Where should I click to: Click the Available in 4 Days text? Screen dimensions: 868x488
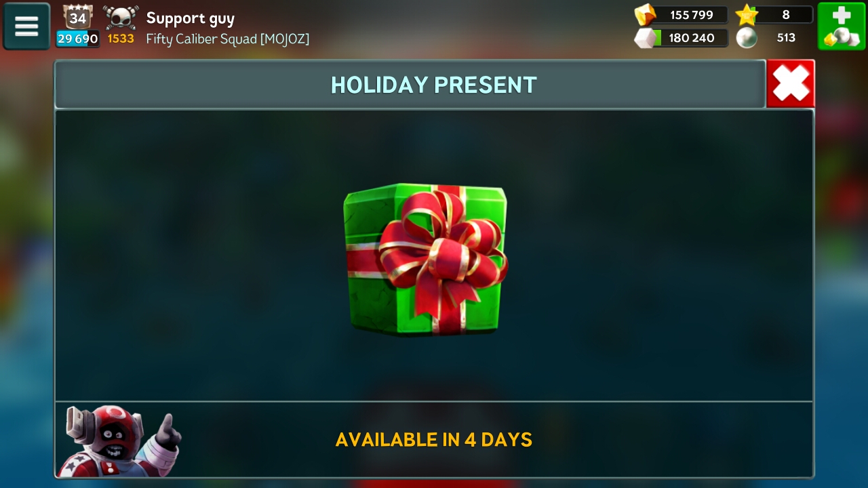[x=434, y=440]
